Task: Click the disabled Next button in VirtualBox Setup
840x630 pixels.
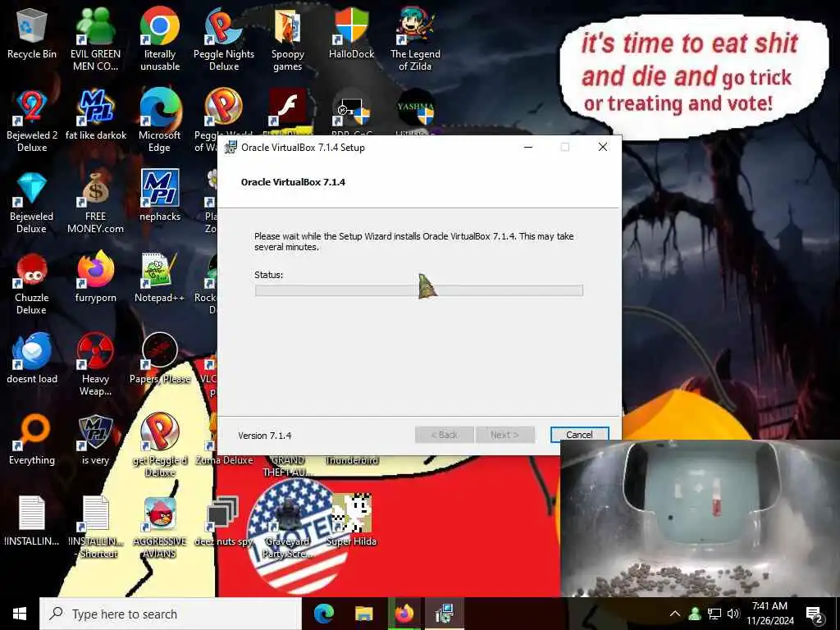Action: pos(504,435)
